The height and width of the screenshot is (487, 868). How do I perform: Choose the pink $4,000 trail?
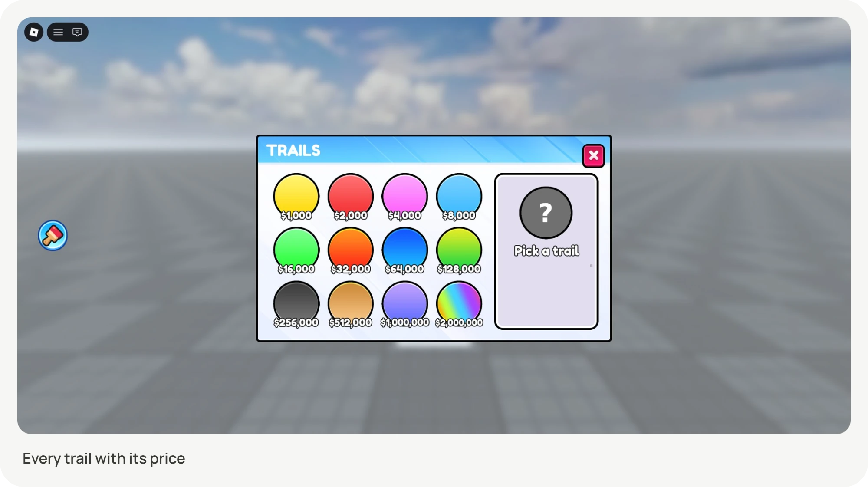coord(405,197)
